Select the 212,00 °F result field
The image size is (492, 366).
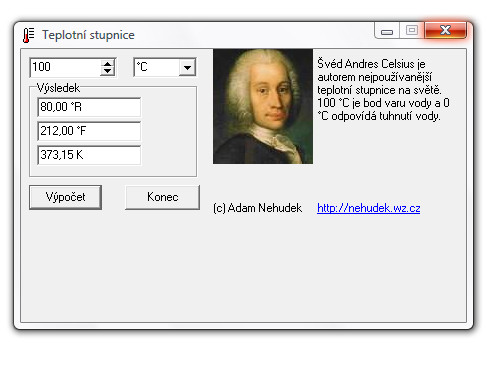pos(89,131)
